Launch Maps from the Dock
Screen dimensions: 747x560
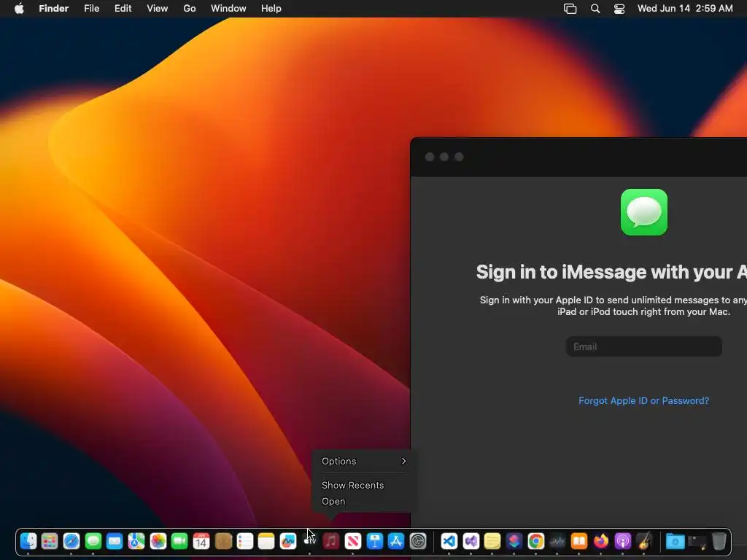click(136, 542)
